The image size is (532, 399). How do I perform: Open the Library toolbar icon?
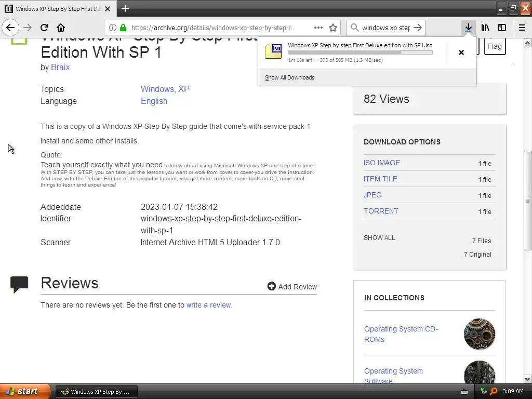point(485,28)
